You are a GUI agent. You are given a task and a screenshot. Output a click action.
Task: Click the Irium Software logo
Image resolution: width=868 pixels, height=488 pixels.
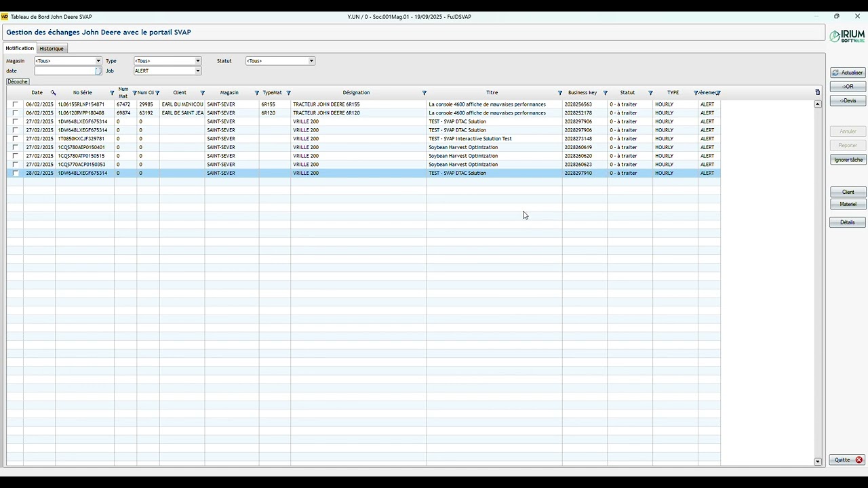(x=848, y=35)
